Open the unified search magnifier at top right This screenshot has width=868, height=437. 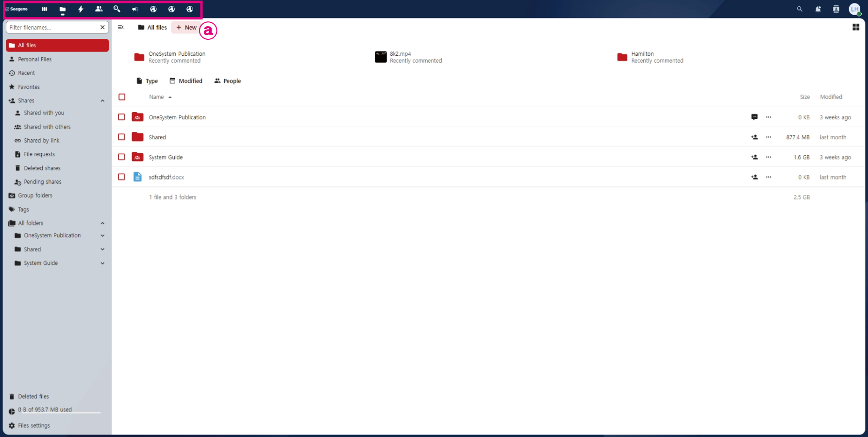[800, 9]
